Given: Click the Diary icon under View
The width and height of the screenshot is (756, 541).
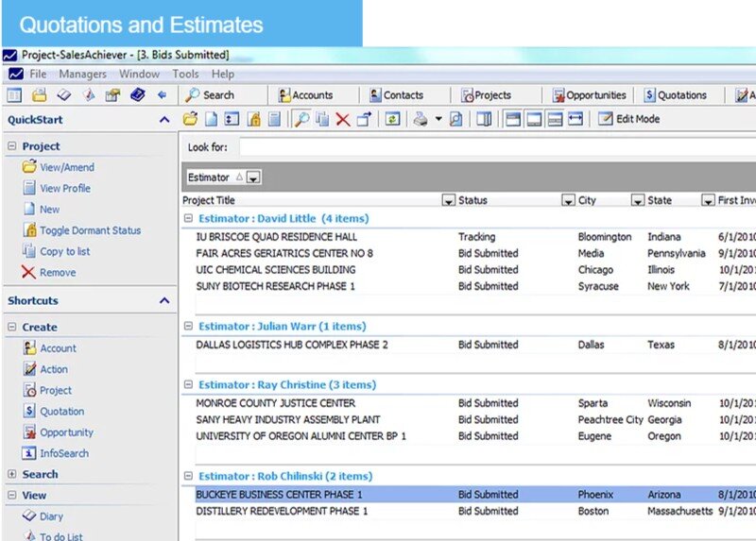Looking at the screenshot, I should point(29,516).
